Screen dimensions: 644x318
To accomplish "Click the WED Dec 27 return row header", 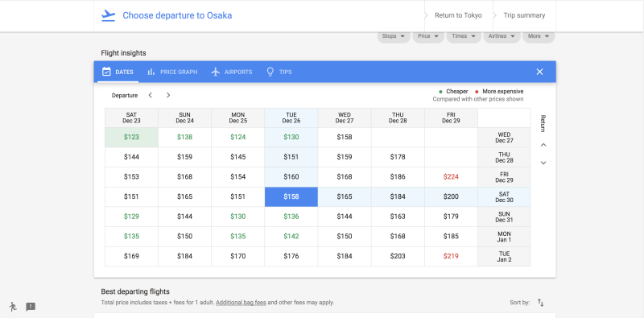I will [504, 137].
